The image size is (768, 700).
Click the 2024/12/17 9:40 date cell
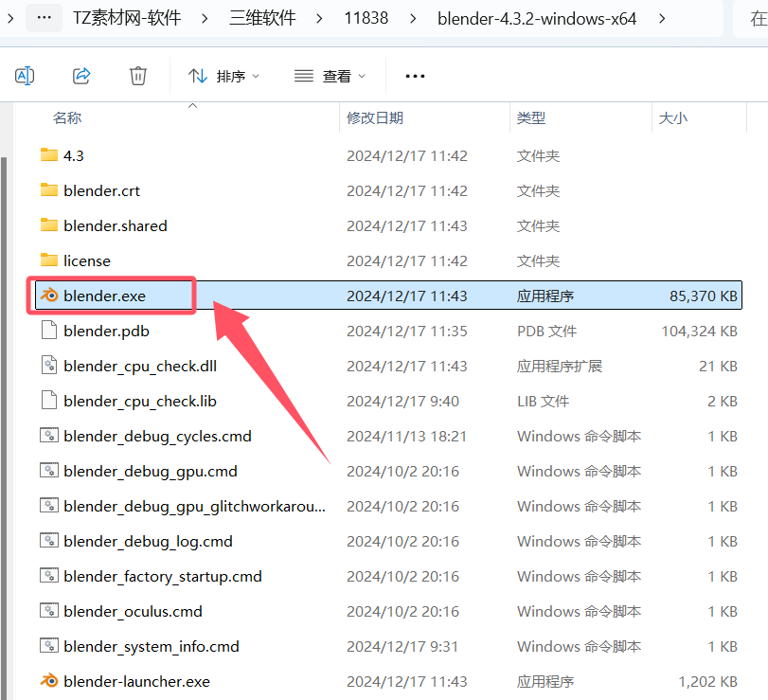tap(403, 402)
